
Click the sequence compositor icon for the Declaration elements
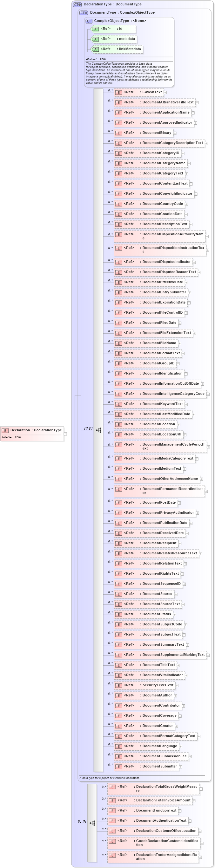(92, 823)
